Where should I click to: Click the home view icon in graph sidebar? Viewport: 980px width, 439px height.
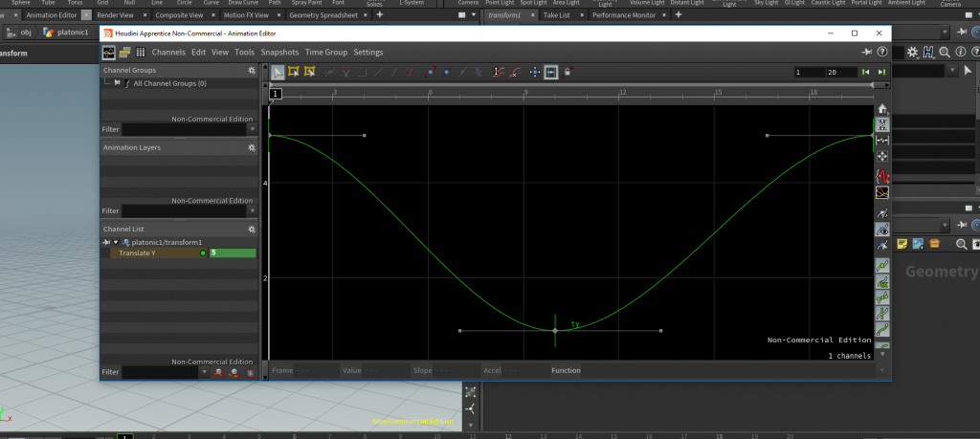coord(882,109)
